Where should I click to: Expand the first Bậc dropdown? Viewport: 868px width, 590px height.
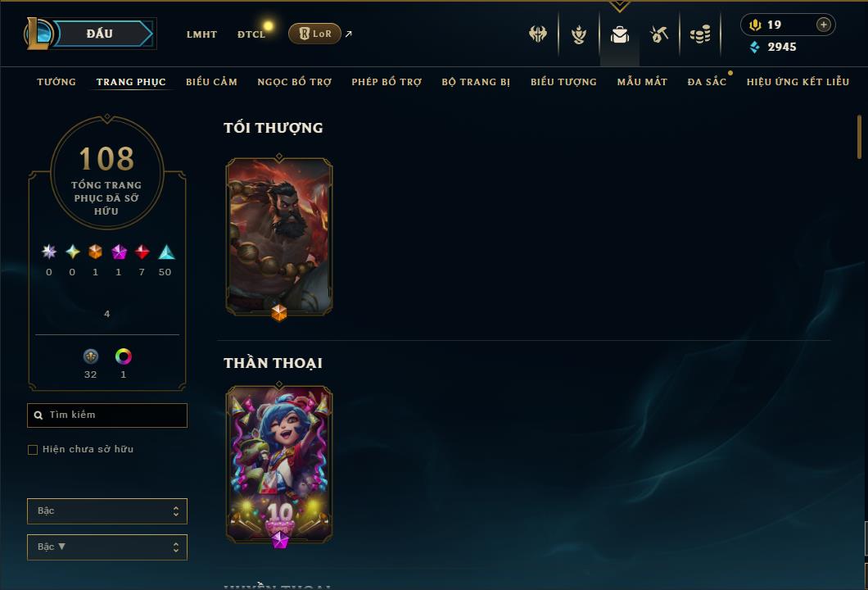(x=106, y=511)
